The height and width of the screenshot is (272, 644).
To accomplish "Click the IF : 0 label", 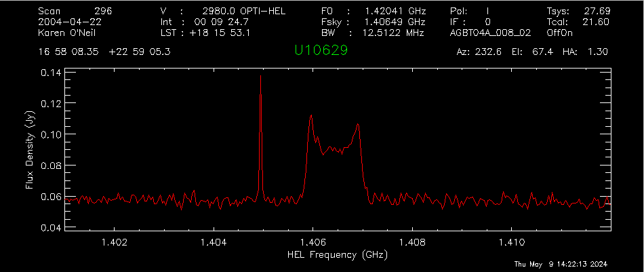I will point(470,21).
